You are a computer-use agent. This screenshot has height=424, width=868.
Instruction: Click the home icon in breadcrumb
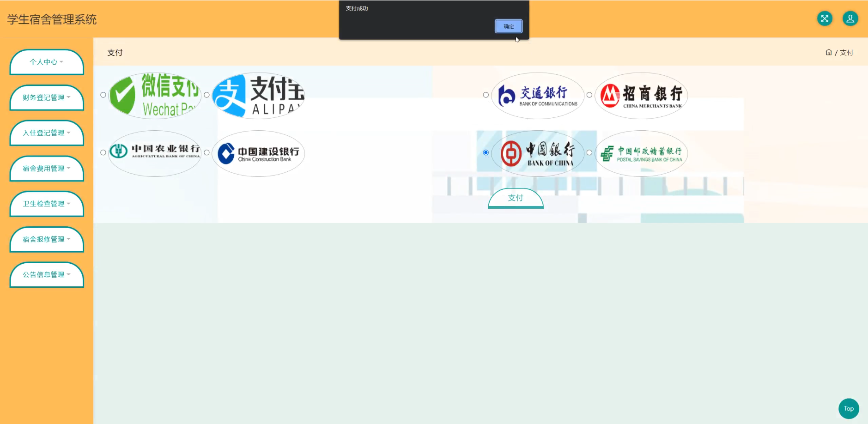pos(829,52)
